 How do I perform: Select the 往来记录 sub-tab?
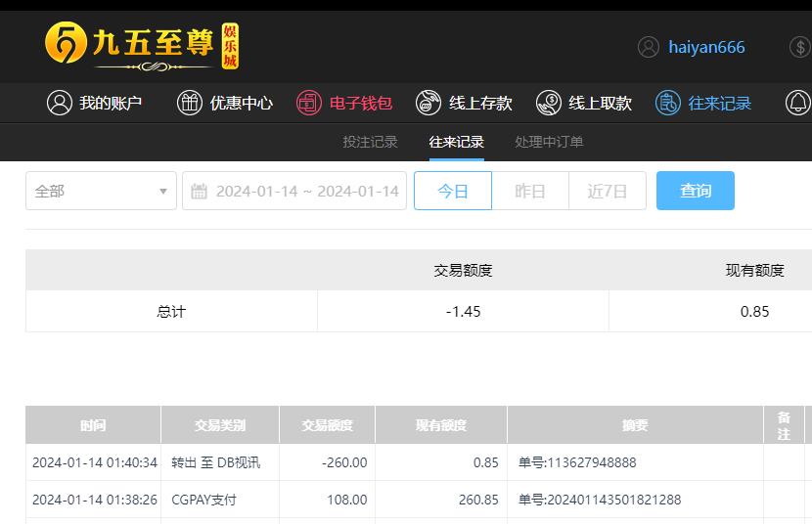pyautogui.click(x=457, y=142)
